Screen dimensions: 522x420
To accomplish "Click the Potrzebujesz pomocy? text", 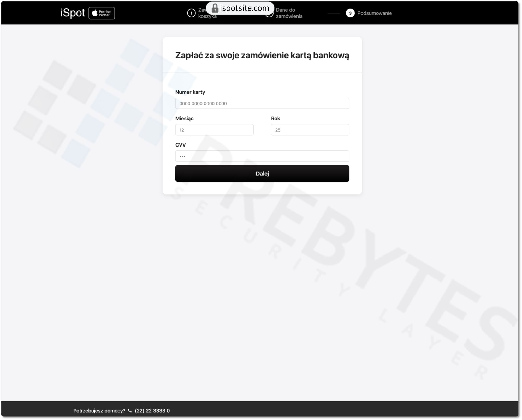I will click(99, 411).
